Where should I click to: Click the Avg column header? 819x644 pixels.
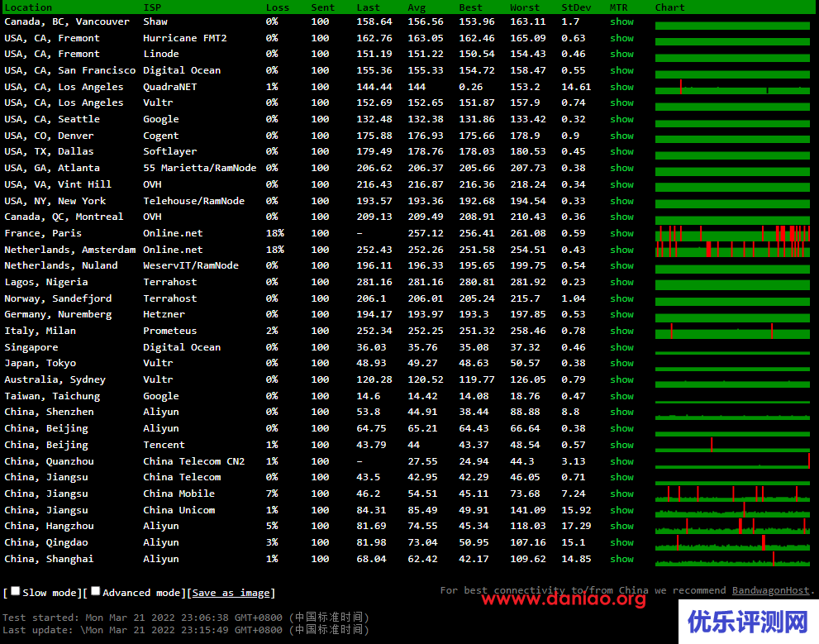(x=417, y=7)
